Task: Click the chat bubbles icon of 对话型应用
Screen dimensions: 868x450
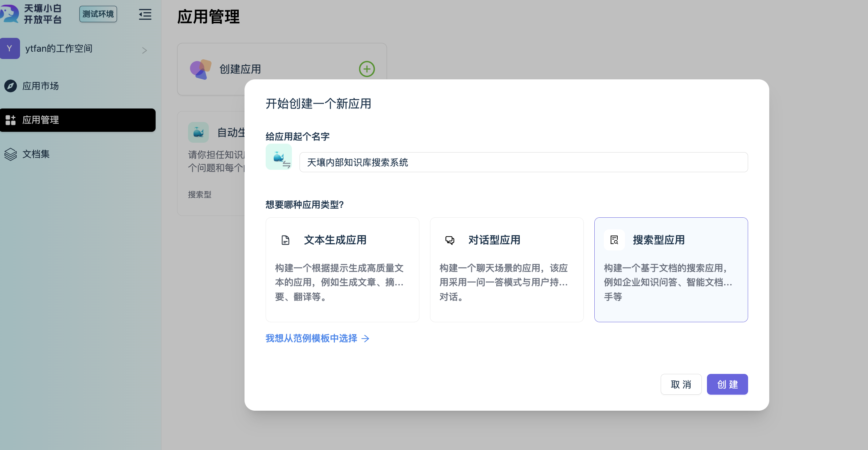Action: pos(450,240)
